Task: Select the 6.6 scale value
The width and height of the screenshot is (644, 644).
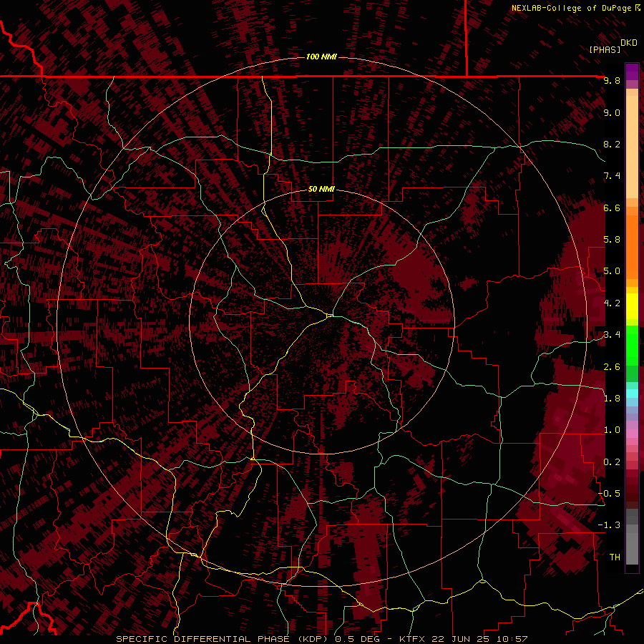Action: point(612,208)
